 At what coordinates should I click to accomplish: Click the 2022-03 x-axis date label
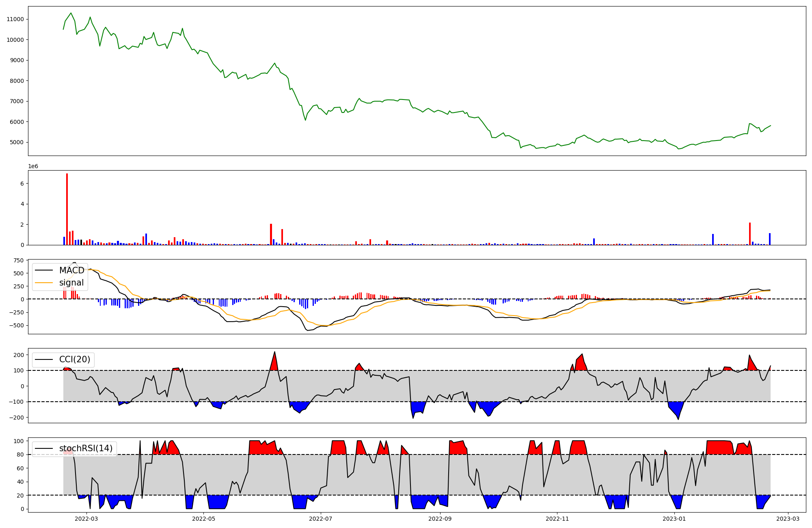coord(86,519)
